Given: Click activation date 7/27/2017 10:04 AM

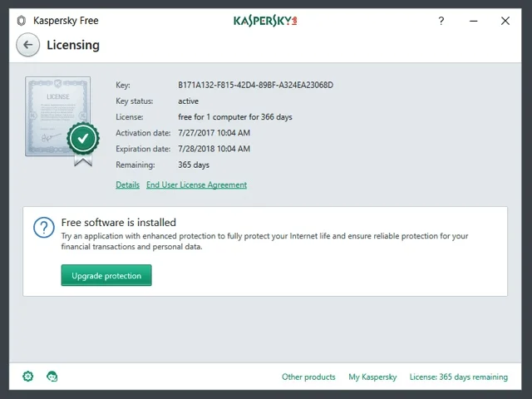Looking at the screenshot, I should (x=214, y=133).
